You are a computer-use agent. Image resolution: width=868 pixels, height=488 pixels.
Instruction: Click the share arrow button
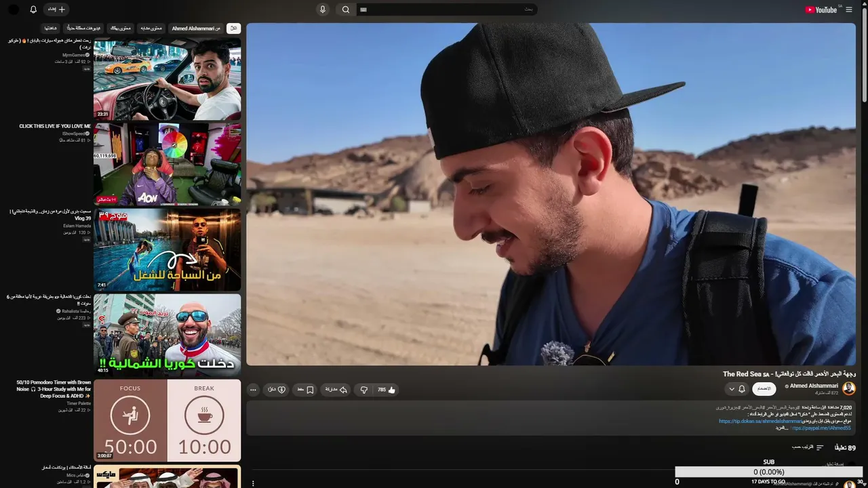[x=335, y=390]
